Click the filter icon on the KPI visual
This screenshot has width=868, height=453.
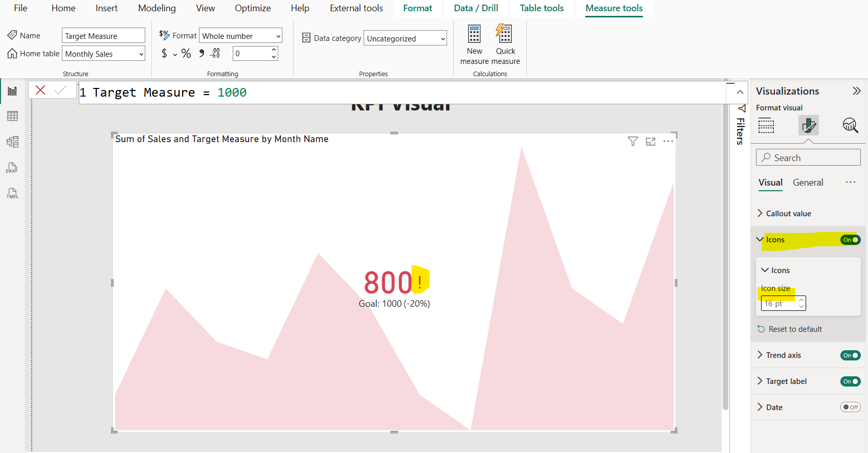tap(633, 141)
